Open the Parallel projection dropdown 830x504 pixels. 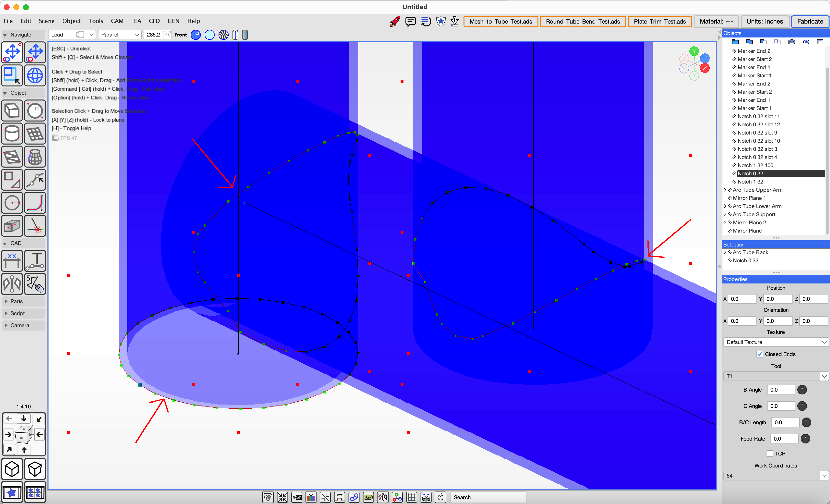click(120, 35)
